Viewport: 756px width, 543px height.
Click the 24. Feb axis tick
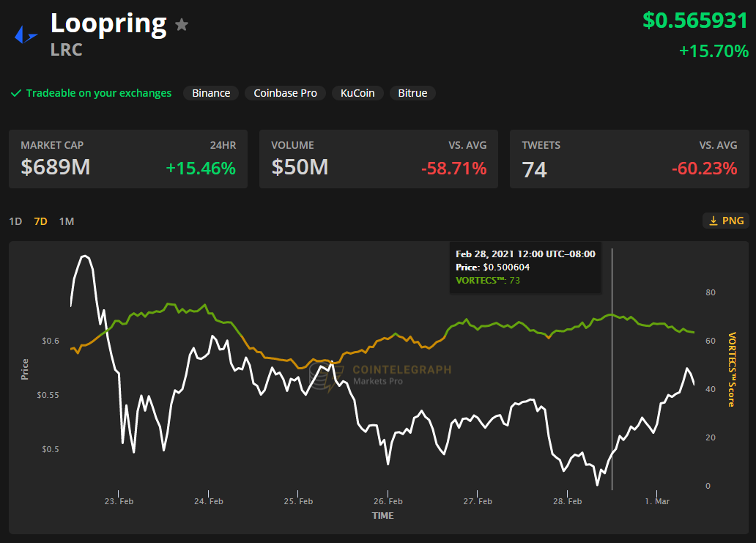pos(209,501)
